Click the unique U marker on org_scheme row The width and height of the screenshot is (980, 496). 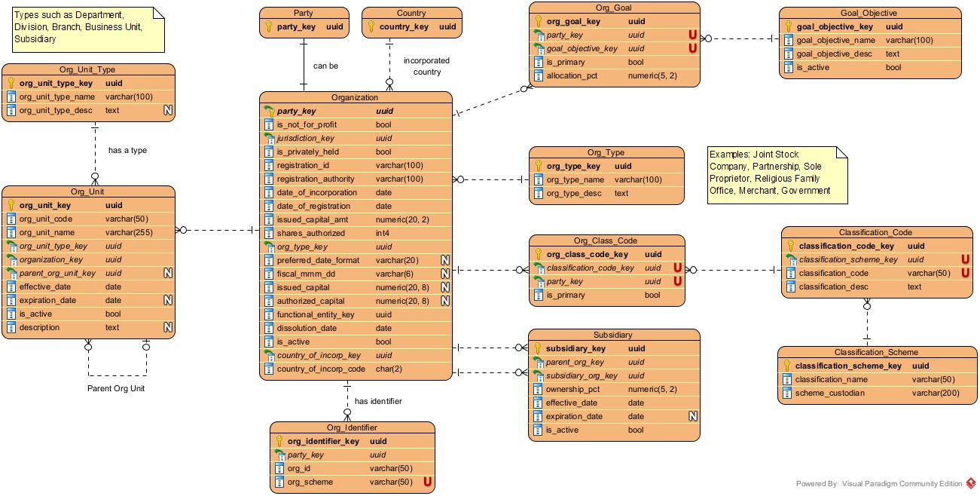click(x=427, y=482)
